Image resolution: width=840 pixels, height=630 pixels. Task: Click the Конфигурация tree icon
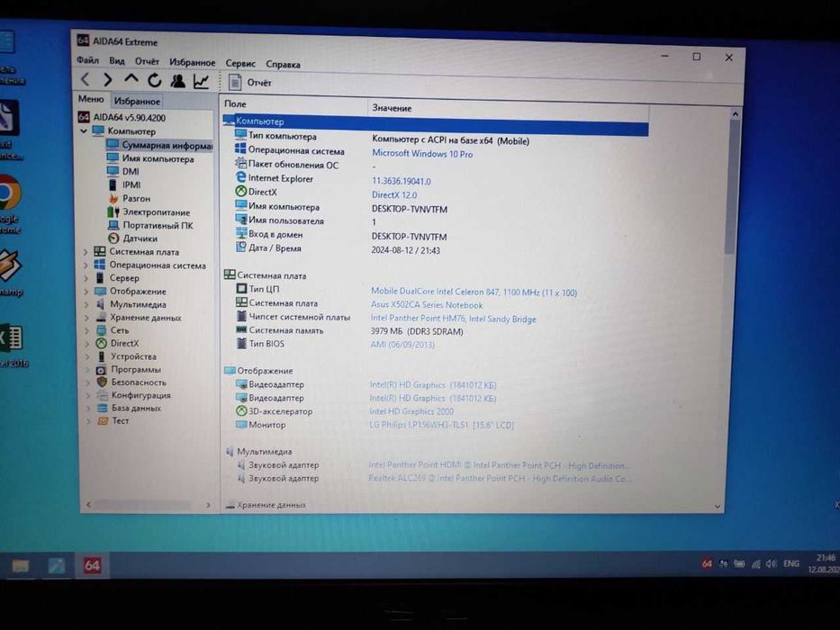(x=103, y=395)
